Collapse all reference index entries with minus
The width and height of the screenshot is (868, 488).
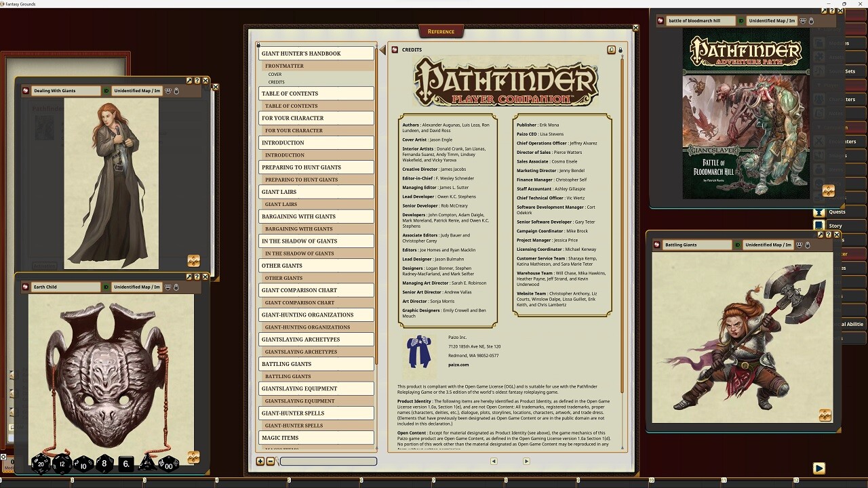[x=270, y=462]
